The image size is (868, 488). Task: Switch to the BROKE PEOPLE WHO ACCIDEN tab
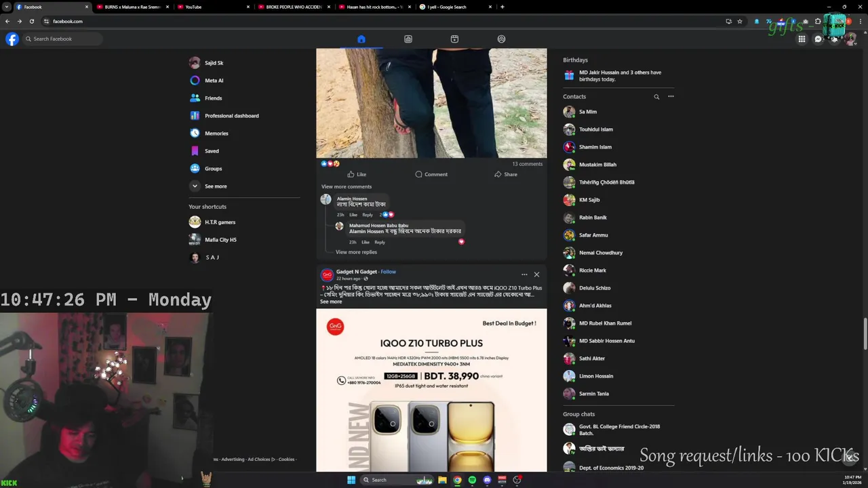pos(293,7)
